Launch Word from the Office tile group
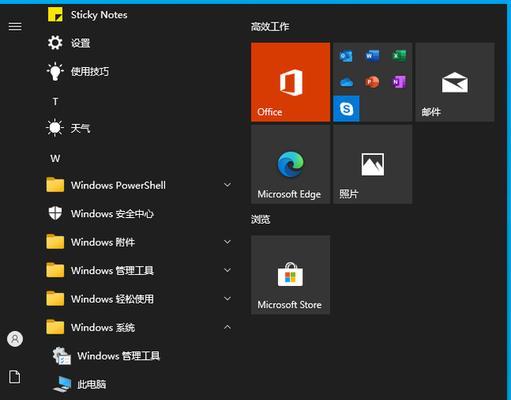This screenshot has width=511, height=400. [x=372, y=56]
